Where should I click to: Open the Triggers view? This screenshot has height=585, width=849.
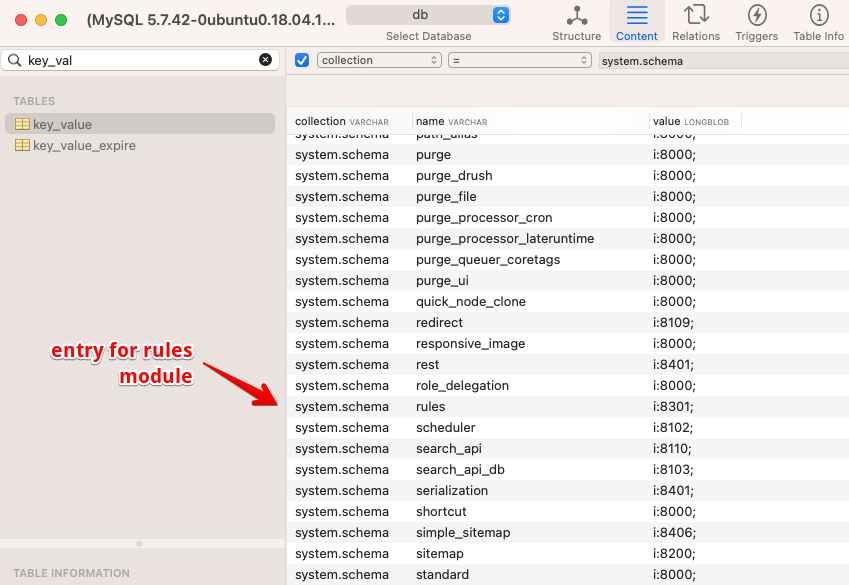pos(756,23)
